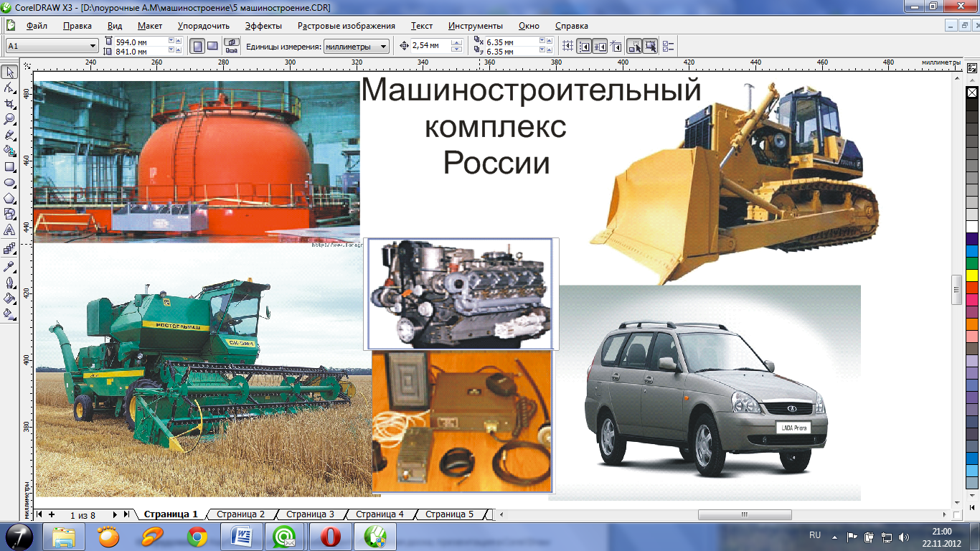Select the no-color X swatch in palette
The image size is (980, 551).
(x=972, y=93)
